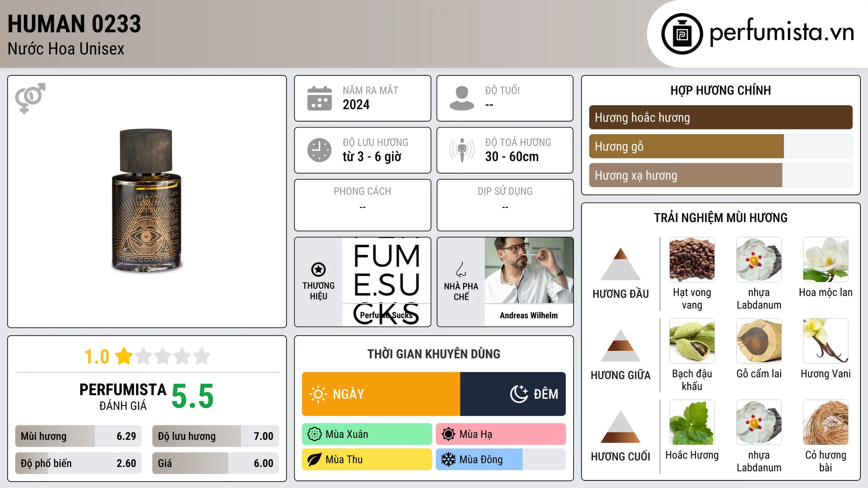Viewport: 868px width, 488px height.
Task: Click the Hợp hương chính heading
Action: [721, 90]
